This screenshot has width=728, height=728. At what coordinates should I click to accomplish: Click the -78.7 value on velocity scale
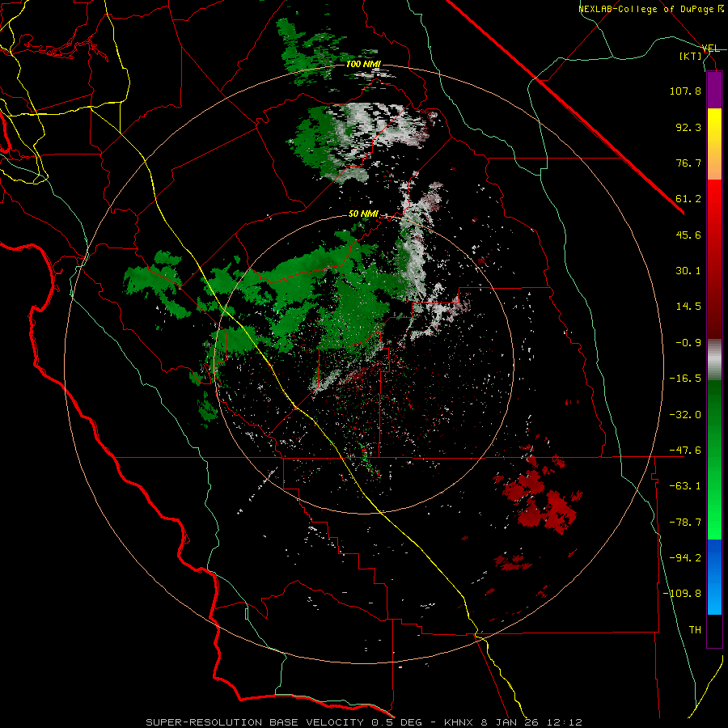coord(685,523)
